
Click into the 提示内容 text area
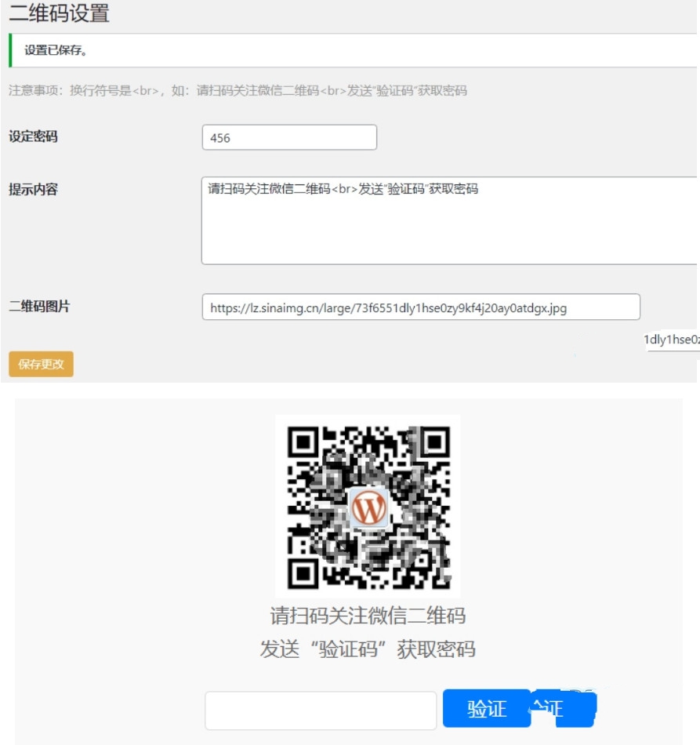(449, 220)
